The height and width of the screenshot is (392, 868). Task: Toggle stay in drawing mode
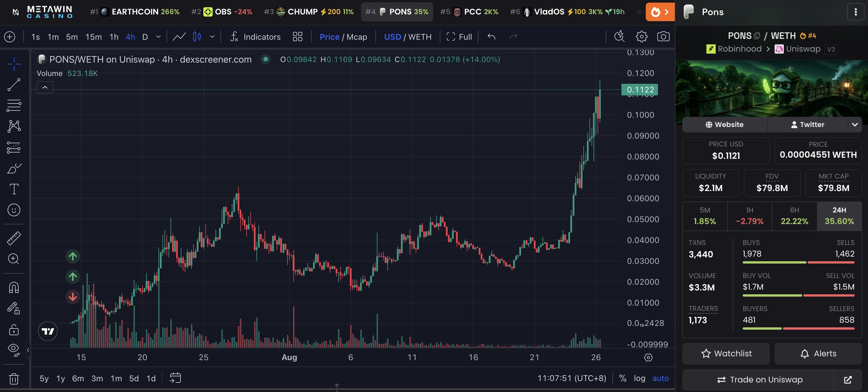click(14, 308)
